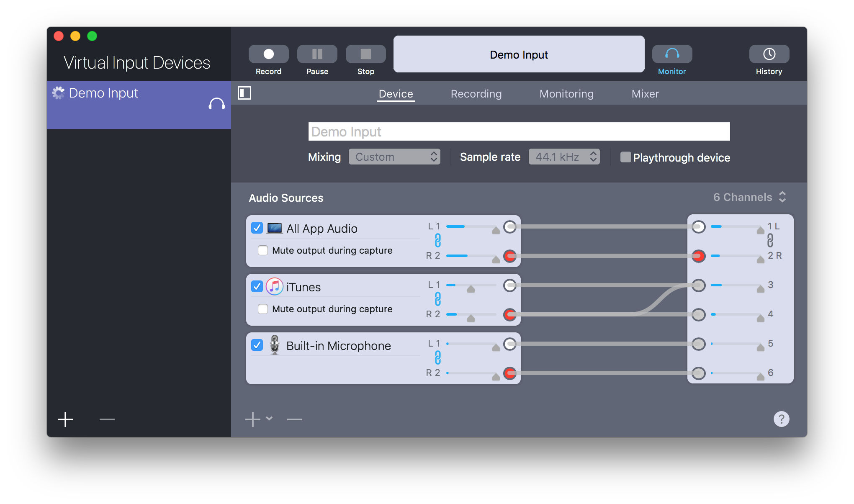
Task: Click iTunes L 1 output connector
Action: [509, 285]
